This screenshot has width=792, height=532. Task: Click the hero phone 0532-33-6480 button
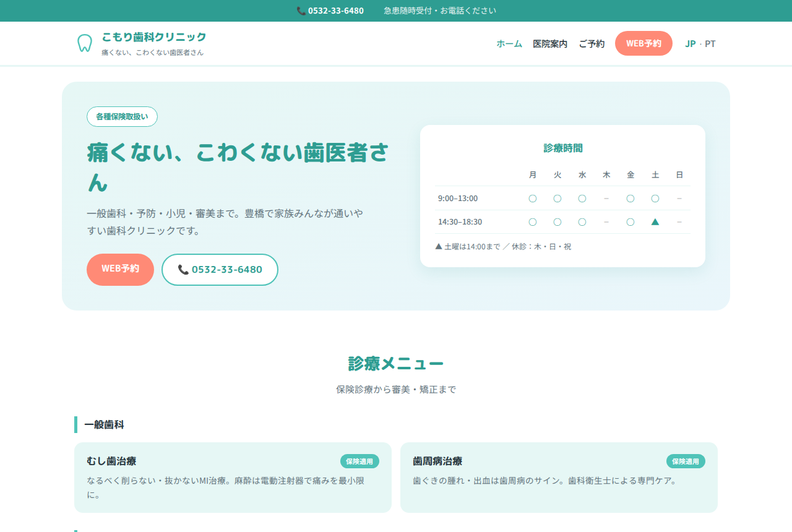pyautogui.click(x=220, y=270)
